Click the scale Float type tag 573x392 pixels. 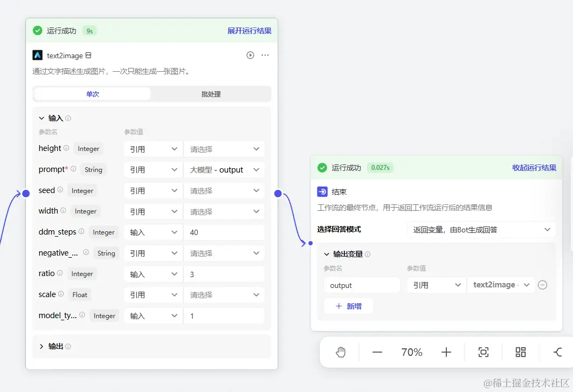(x=80, y=294)
